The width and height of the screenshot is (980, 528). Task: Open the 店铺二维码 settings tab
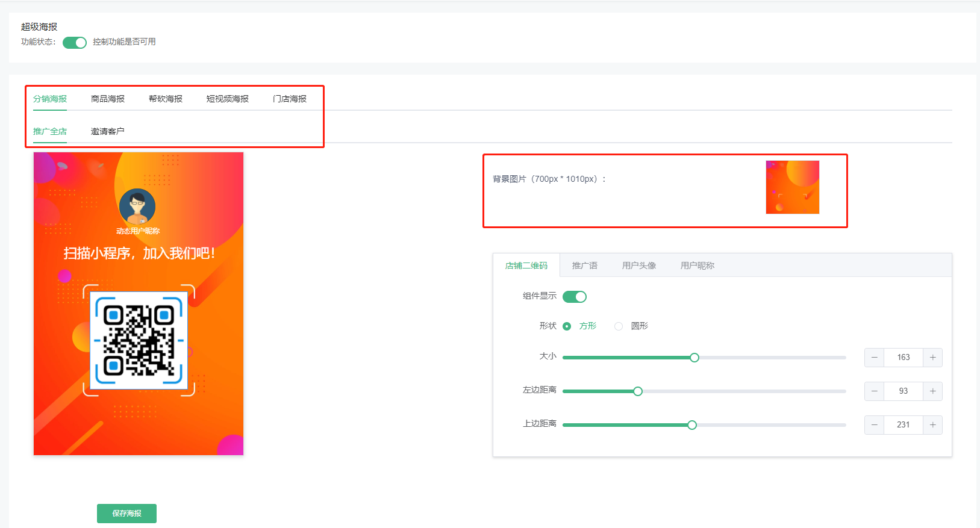point(526,266)
